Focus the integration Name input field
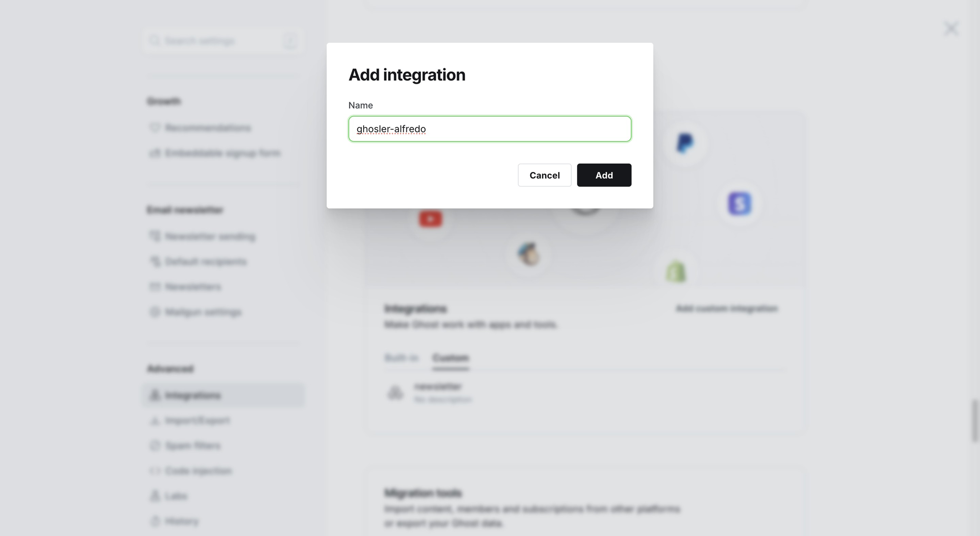Image resolution: width=980 pixels, height=536 pixels. pyautogui.click(x=490, y=129)
